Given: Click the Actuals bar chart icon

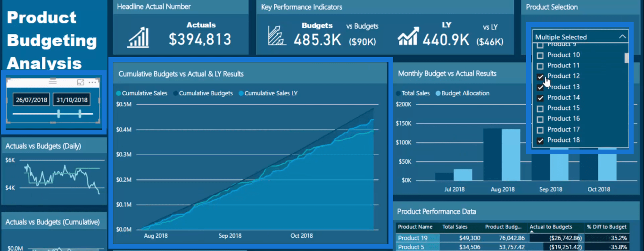Looking at the screenshot, I should [x=138, y=38].
